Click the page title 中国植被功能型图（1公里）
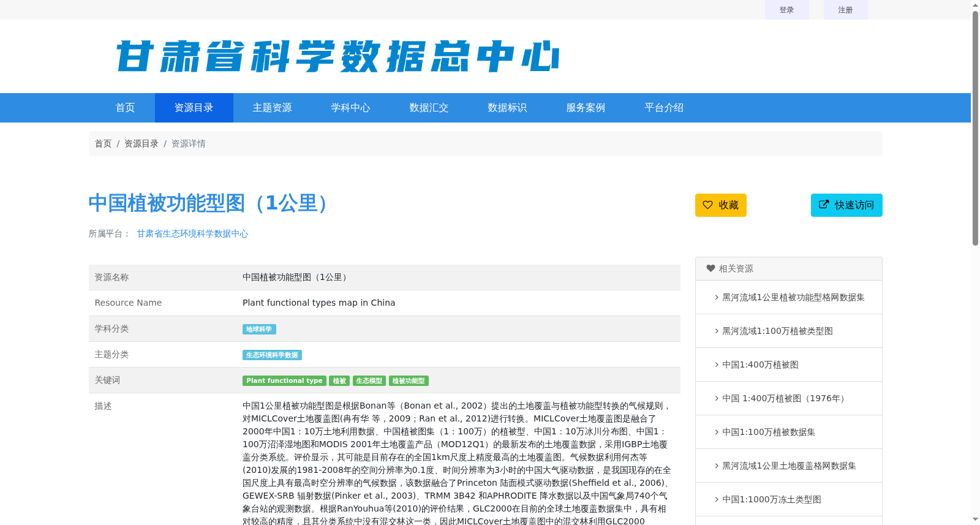The width and height of the screenshot is (980, 525). tap(211, 203)
